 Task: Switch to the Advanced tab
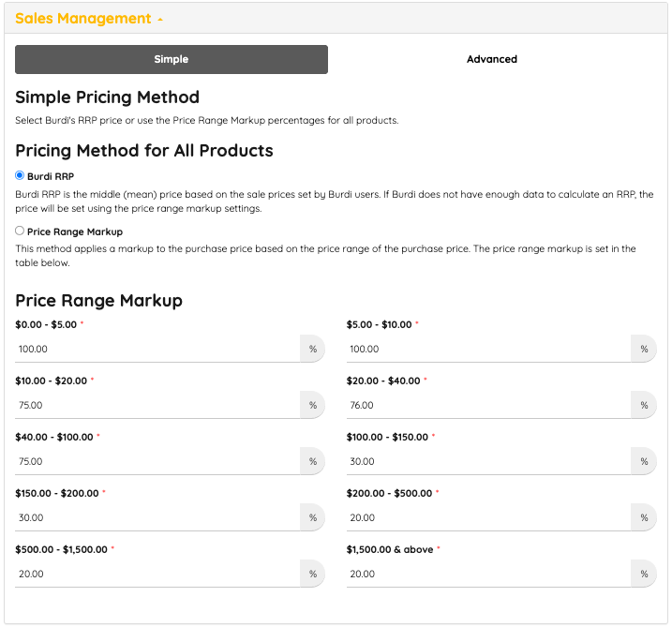(491, 59)
